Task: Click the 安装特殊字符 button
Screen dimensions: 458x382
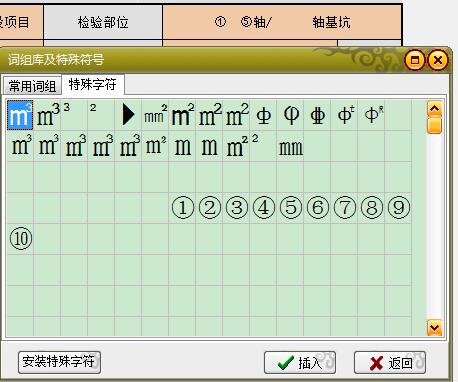Action: [x=59, y=362]
